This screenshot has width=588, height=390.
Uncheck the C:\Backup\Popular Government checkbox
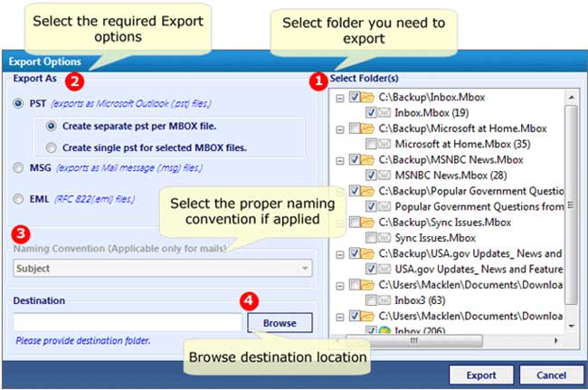tap(355, 191)
